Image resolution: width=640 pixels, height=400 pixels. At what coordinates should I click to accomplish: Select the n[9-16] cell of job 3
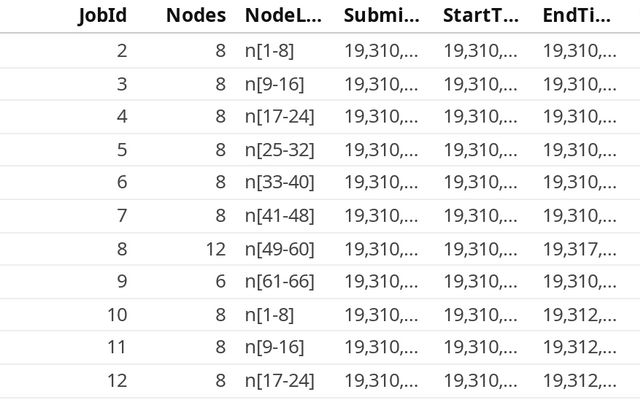(x=274, y=84)
